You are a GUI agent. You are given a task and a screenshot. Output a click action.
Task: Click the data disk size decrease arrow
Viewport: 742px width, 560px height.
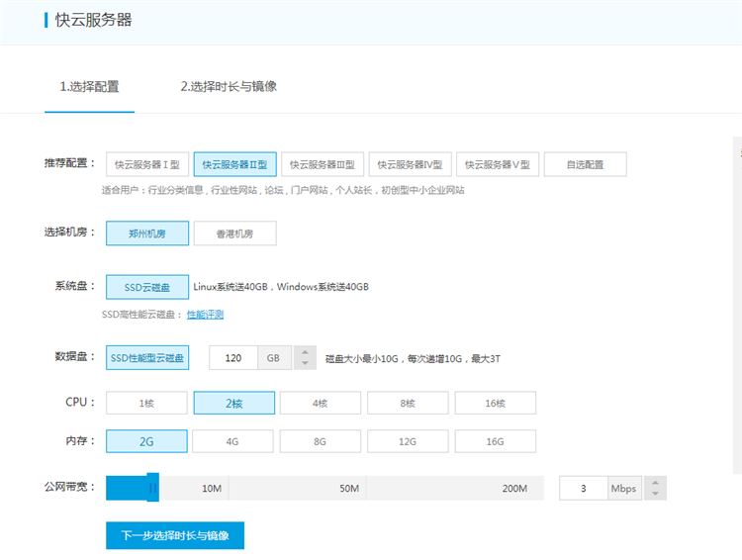point(305,363)
